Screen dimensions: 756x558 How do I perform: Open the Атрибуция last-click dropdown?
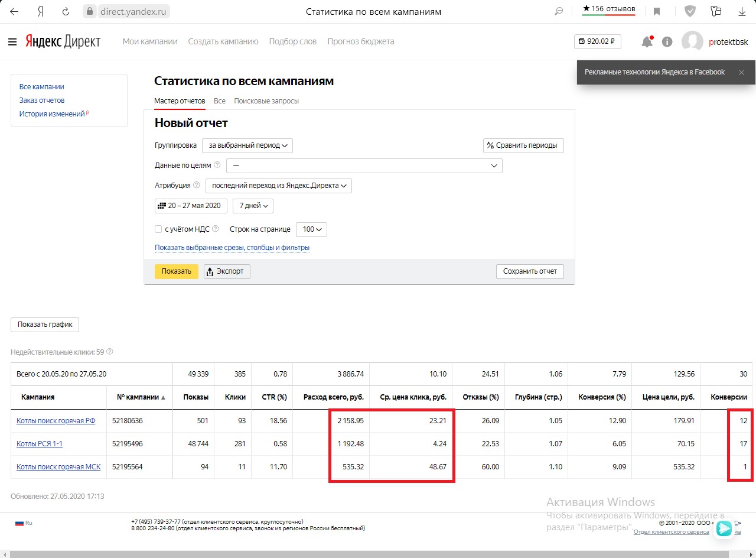(x=279, y=186)
